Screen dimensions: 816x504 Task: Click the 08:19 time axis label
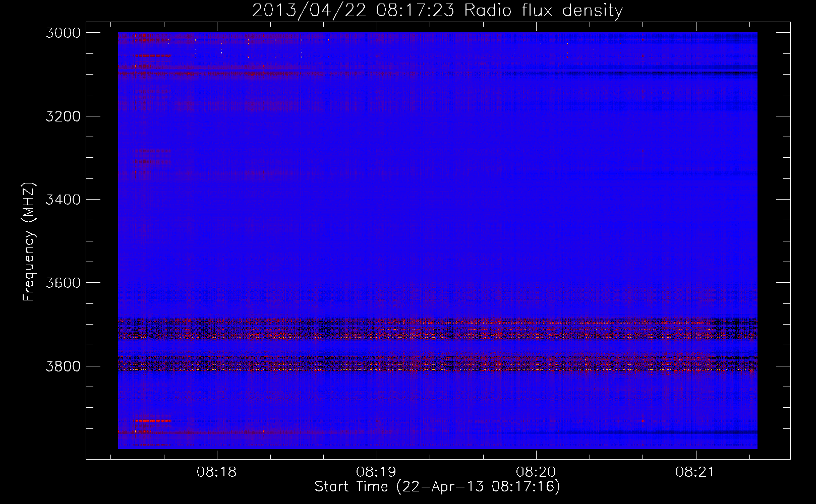(x=376, y=472)
